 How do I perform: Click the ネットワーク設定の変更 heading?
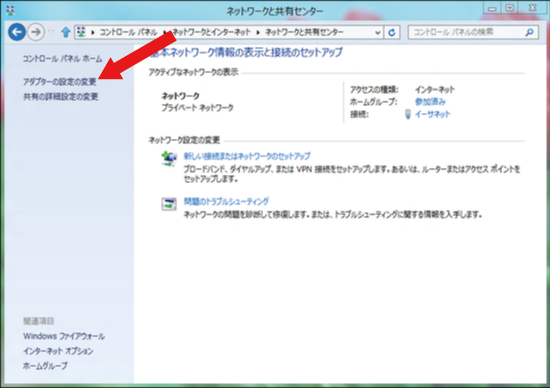184,140
